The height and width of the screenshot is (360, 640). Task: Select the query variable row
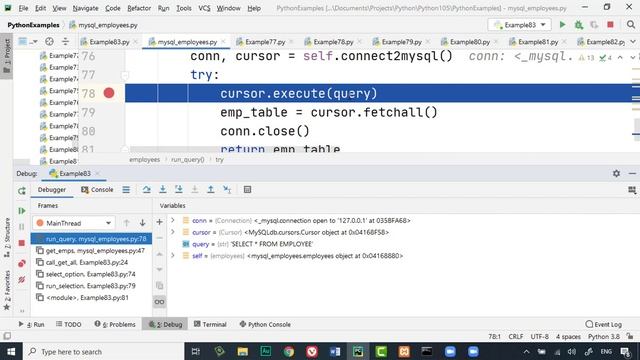pos(403,244)
